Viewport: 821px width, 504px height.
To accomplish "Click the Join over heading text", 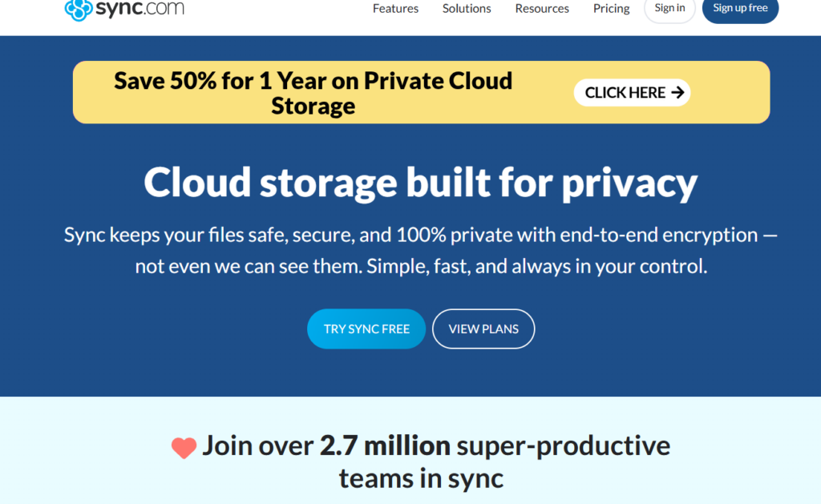I will pos(257,446).
